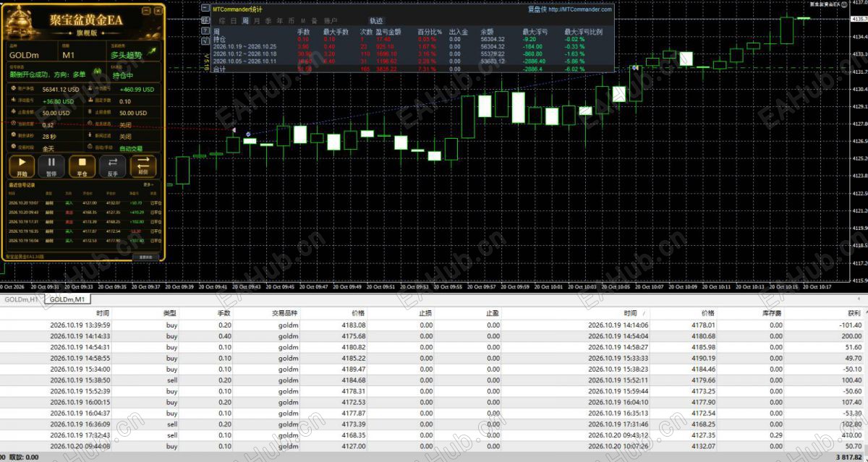
Task: Pause the EA using the 暂停 button
Action: coord(51,166)
